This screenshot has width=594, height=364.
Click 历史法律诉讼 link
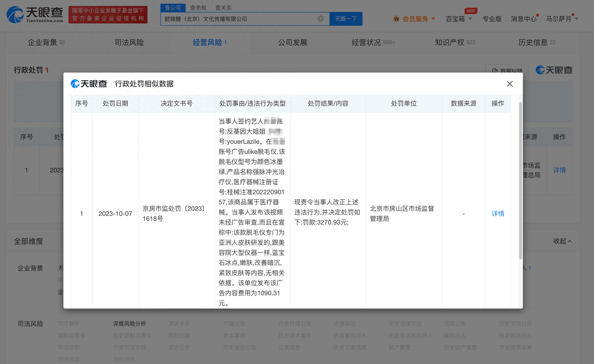click(405, 324)
